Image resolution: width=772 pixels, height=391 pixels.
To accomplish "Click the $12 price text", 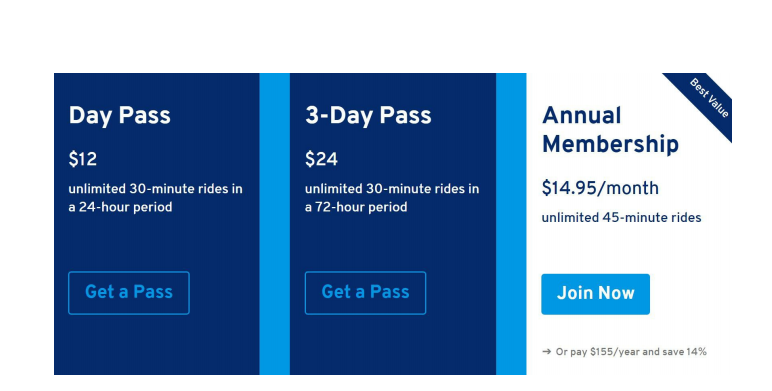I will coord(83,159).
